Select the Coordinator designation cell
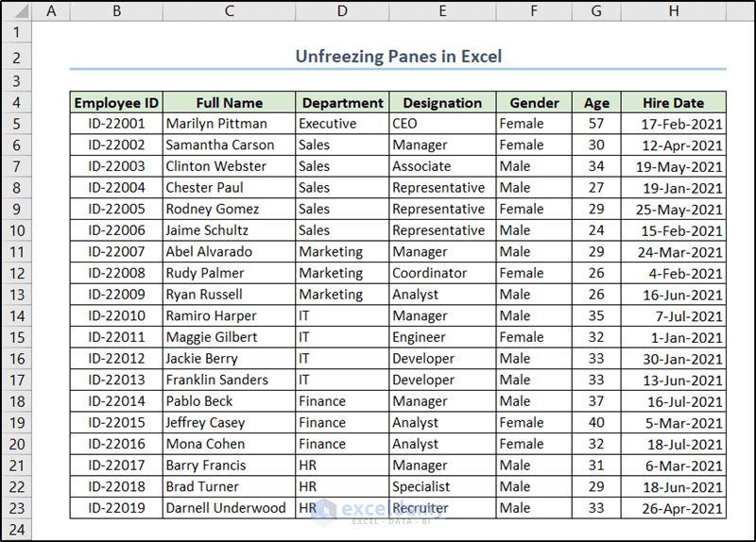The width and height of the screenshot is (756, 542). click(x=441, y=273)
